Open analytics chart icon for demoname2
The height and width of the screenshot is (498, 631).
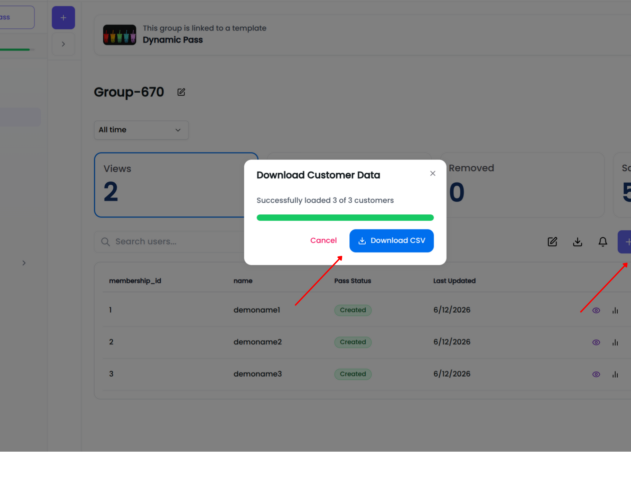click(x=615, y=342)
